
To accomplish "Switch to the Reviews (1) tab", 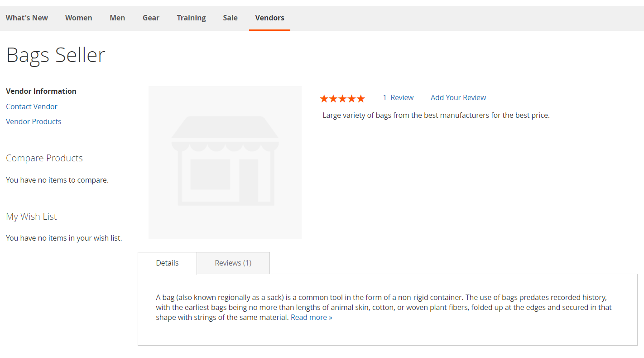I will tap(233, 263).
